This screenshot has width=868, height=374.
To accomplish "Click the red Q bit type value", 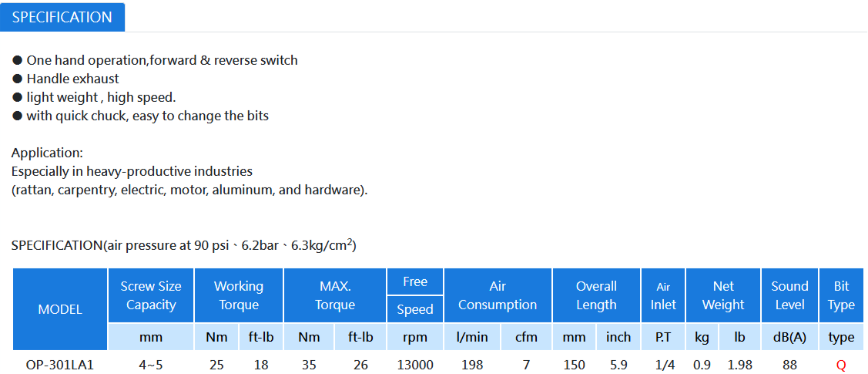I will [x=841, y=366].
